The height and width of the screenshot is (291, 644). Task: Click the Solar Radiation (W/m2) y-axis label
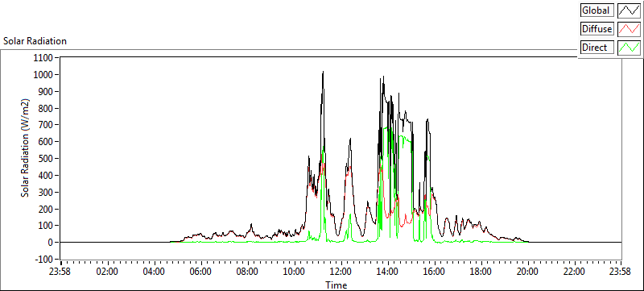point(26,148)
